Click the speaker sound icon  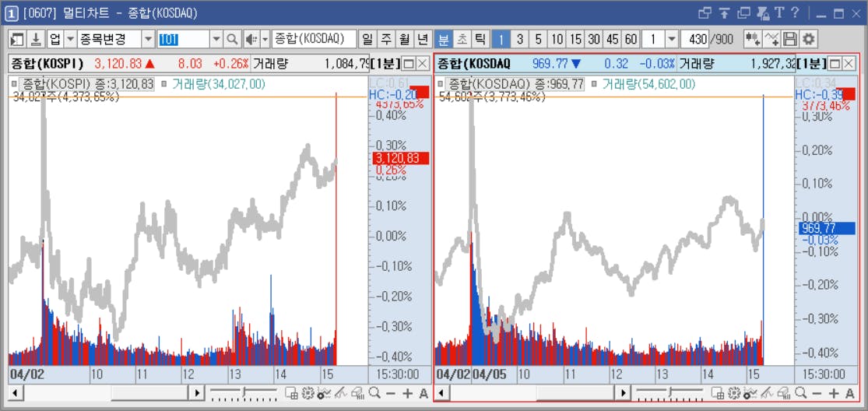pyautogui.click(x=251, y=39)
